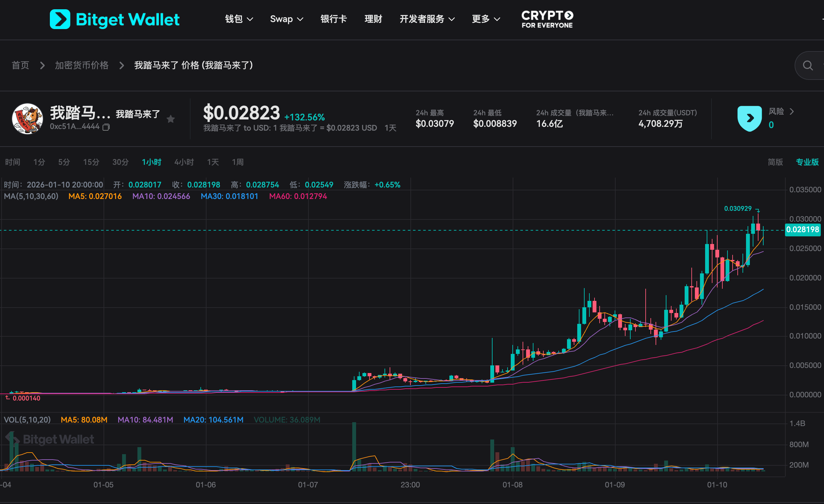
Task: Favorite the token with the star icon
Action: point(171,119)
